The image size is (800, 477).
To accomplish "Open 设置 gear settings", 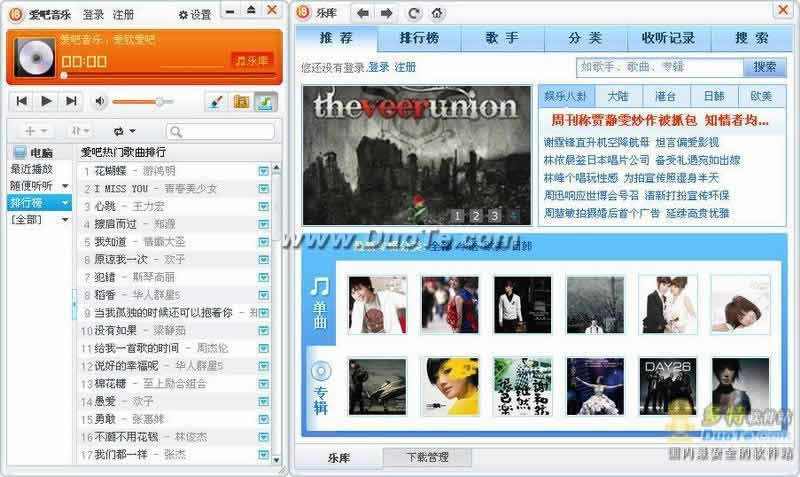I will (x=195, y=15).
